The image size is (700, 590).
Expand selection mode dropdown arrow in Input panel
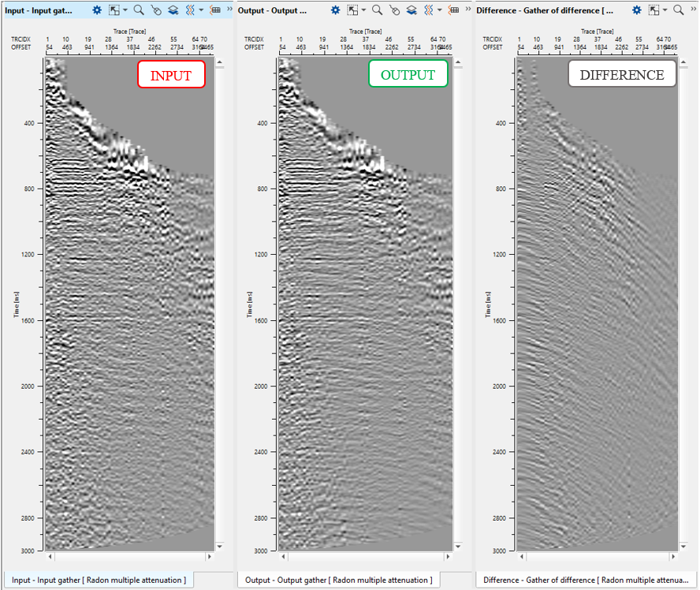125,11
